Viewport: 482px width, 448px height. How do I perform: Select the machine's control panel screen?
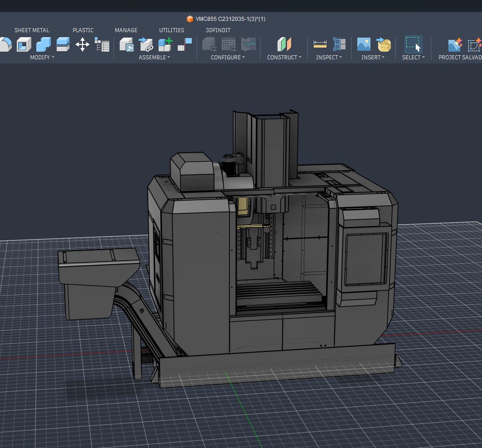(366, 259)
